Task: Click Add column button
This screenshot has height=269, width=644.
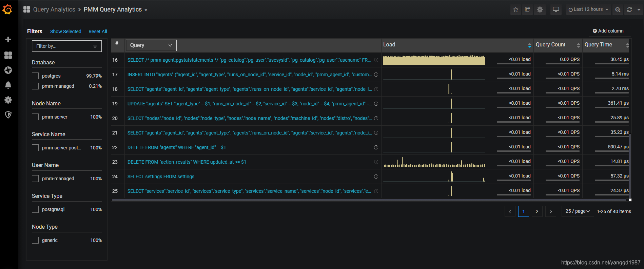Action: pos(609,31)
